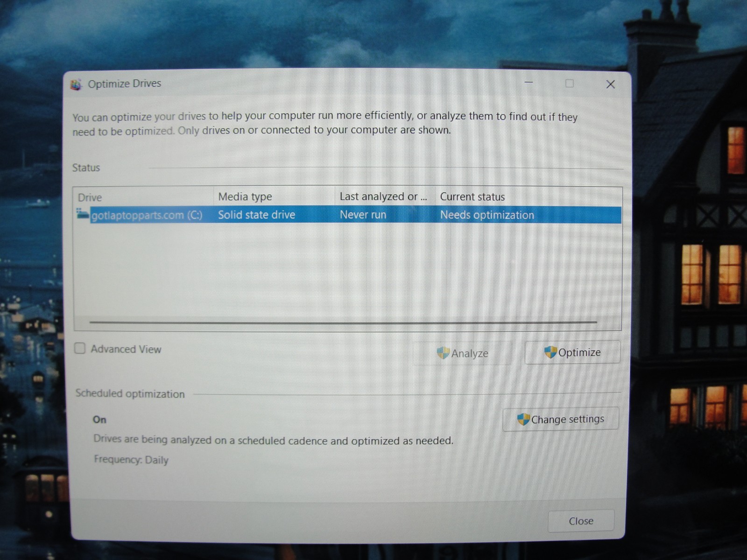Click the Optimize button
The image size is (747, 560).
tap(573, 352)
